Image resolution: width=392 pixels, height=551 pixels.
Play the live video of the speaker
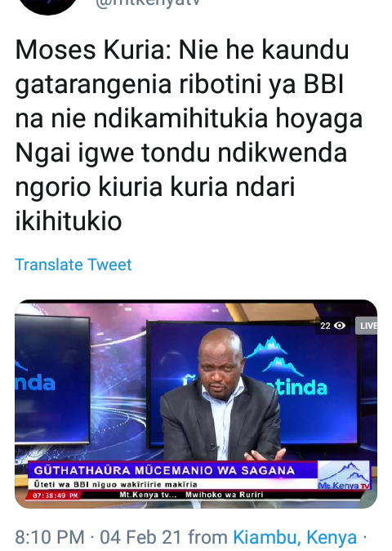(x=196, y=404)
